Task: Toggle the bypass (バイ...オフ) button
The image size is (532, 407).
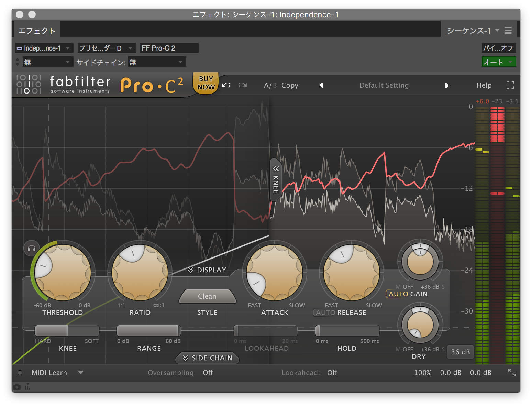Action: (498, 48)
